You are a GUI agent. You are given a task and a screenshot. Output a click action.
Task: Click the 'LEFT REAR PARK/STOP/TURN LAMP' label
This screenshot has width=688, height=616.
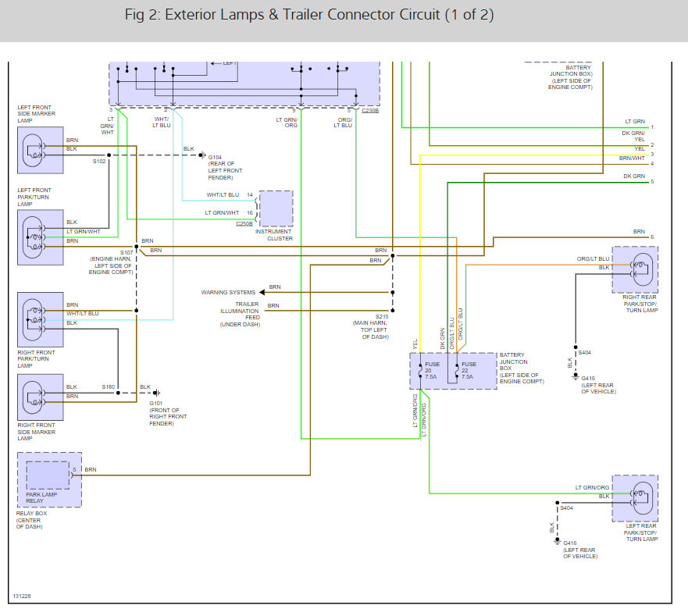[x=640, y=532]
